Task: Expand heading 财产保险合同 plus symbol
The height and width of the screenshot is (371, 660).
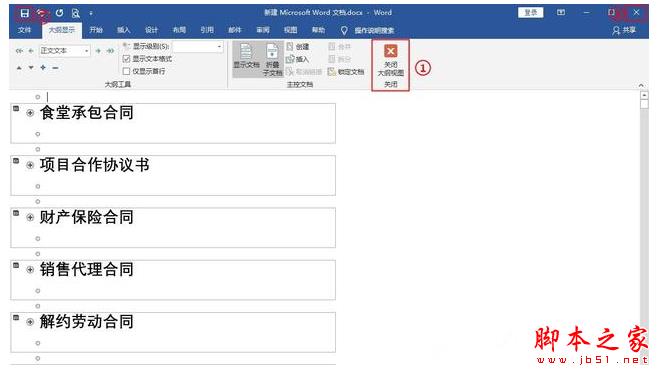Action: click(30, 217)
